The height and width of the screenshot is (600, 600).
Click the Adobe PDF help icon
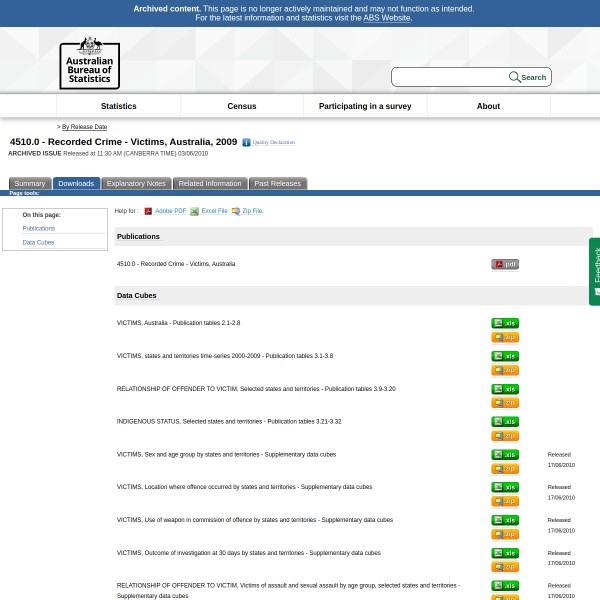click(148, 211)
